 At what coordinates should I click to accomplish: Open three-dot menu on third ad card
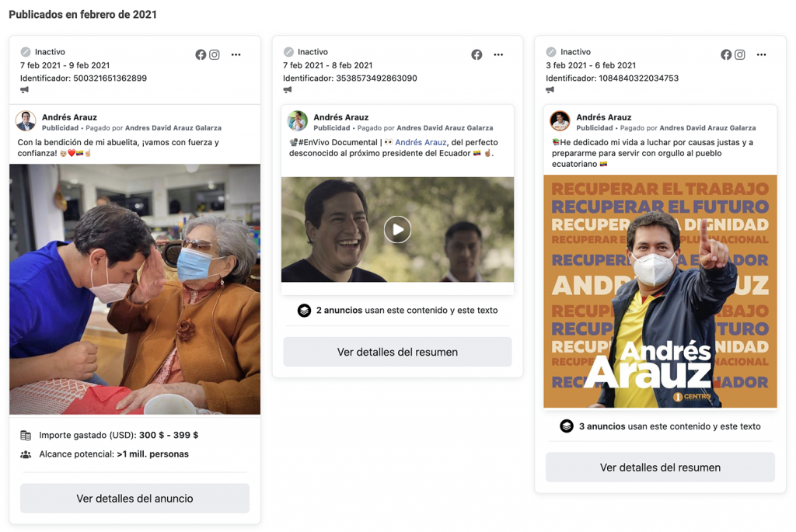click(761, 54)
